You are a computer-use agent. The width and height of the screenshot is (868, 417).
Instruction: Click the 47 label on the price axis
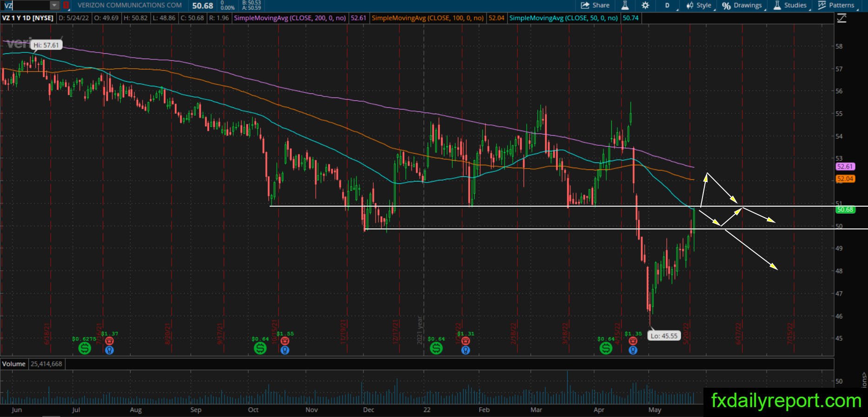click(839, 293)
